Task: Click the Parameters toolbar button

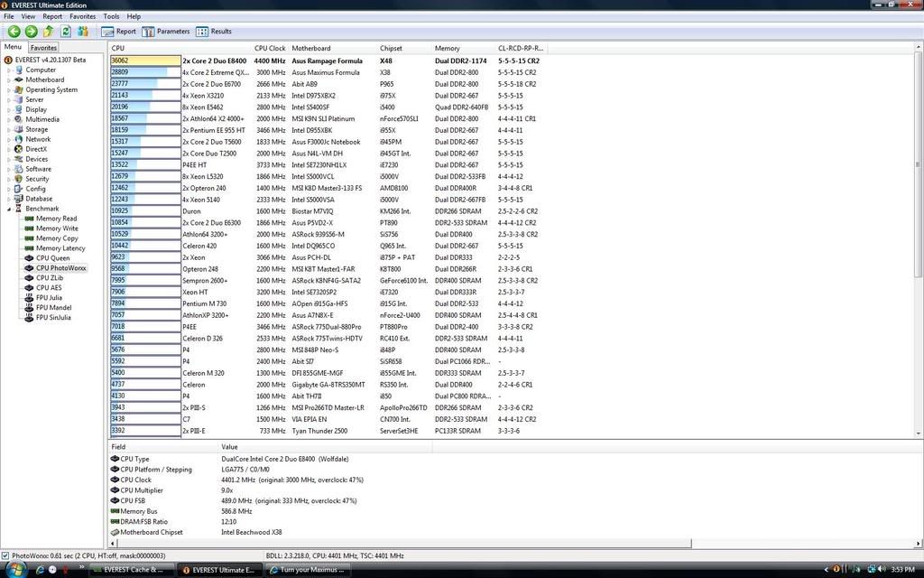Action: point(166,32)
